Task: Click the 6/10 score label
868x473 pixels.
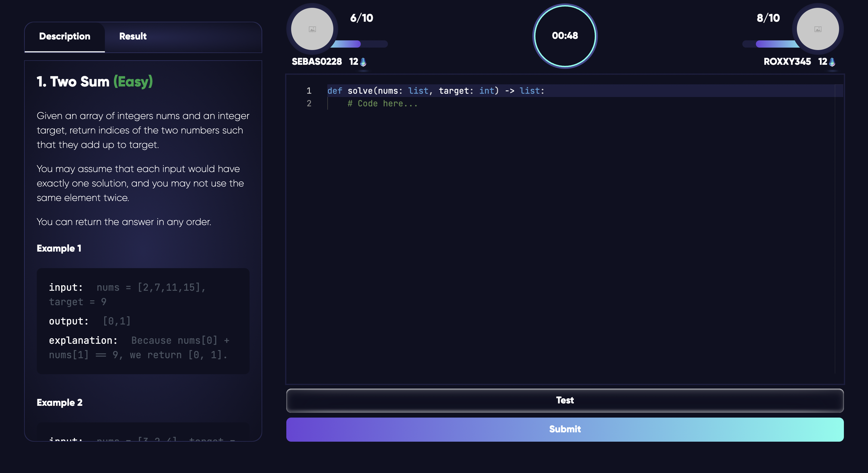Action: pyautogui.click(x=362, y=18)
